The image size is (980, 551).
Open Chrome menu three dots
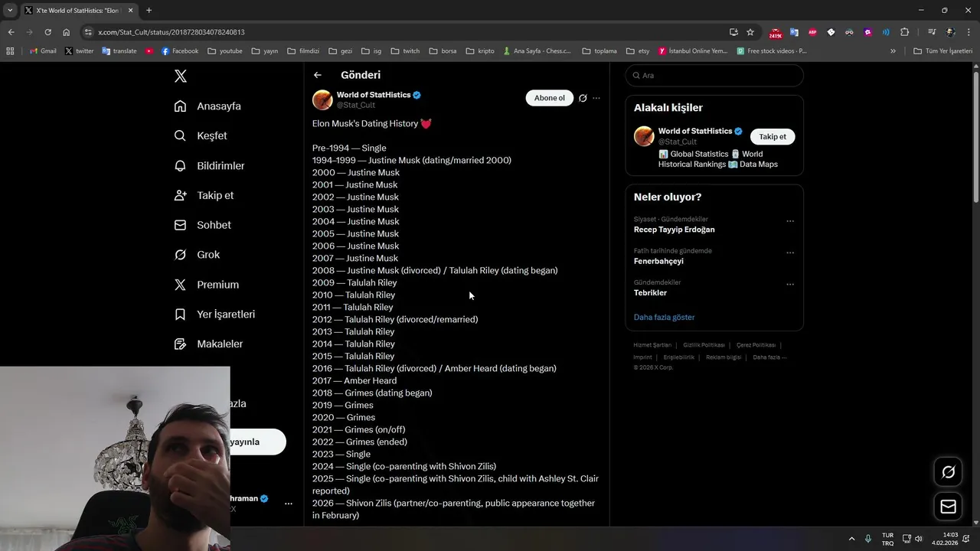coord(969,32)
